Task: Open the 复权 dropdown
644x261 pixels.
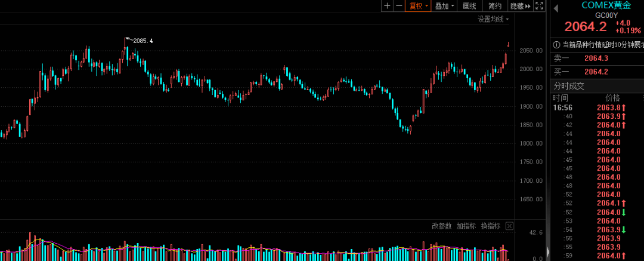Action: tap(418, 6)
